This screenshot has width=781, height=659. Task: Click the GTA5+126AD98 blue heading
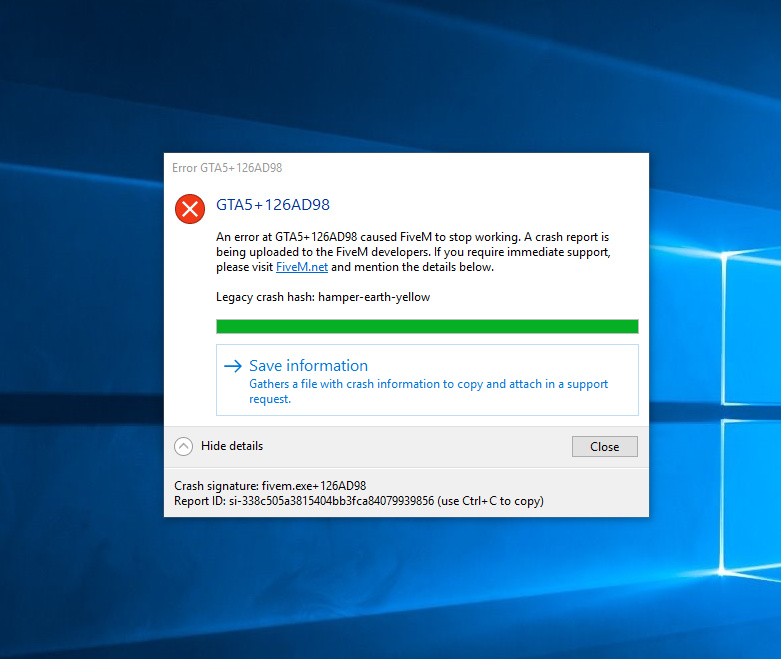coord(273,205)
